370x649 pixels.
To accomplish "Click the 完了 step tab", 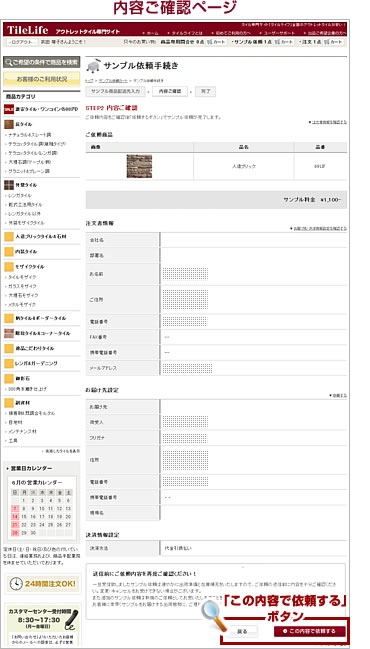I will [x=205, y=91].
